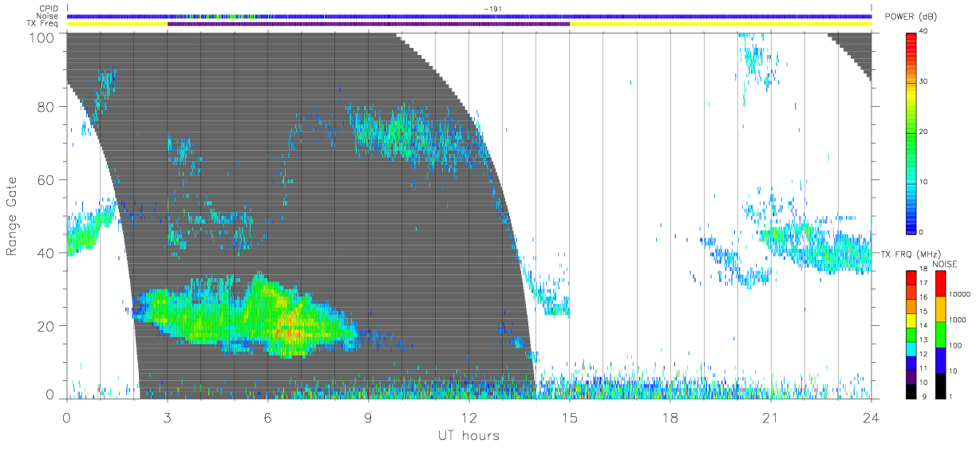The height and width of the screenshot is (452, 980).
Task: Click the 100 label on Range Gate axis
Action: (40, 37)
